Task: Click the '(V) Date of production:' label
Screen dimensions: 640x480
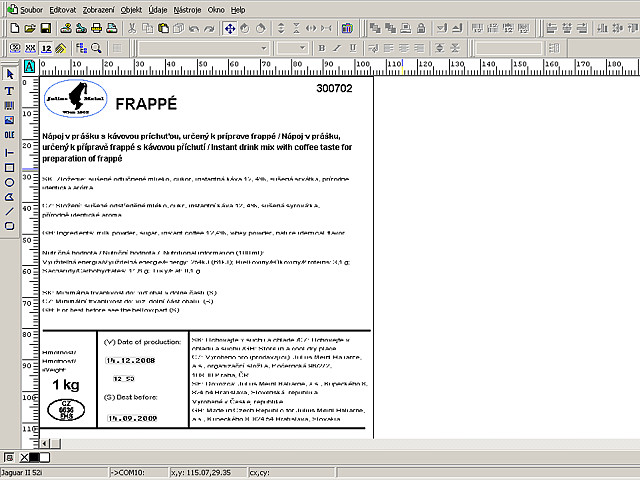Action: point(142,342)
